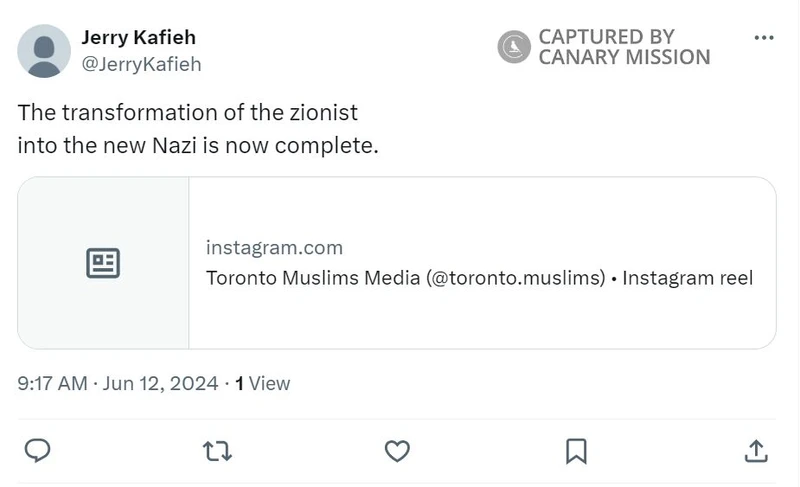Click the Jun 12, 2024 date
Screen dimensions: 800x487
tap(160, 383)
